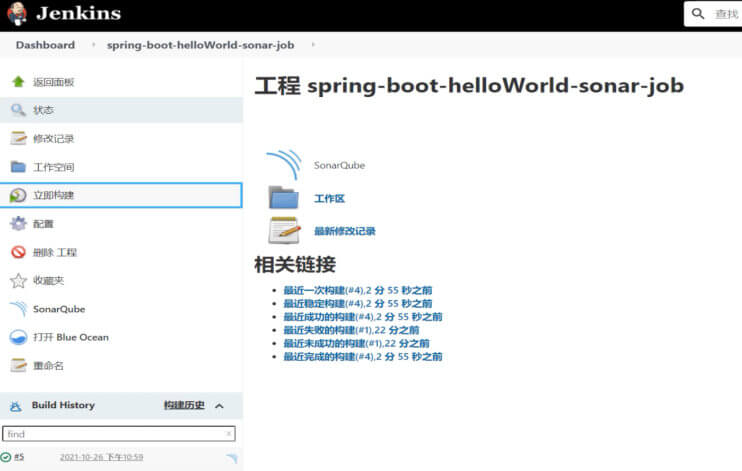Focus the 查找 search box
This screenshot has height=471, width=742.
pyautogui.click(x=713, y=14)
